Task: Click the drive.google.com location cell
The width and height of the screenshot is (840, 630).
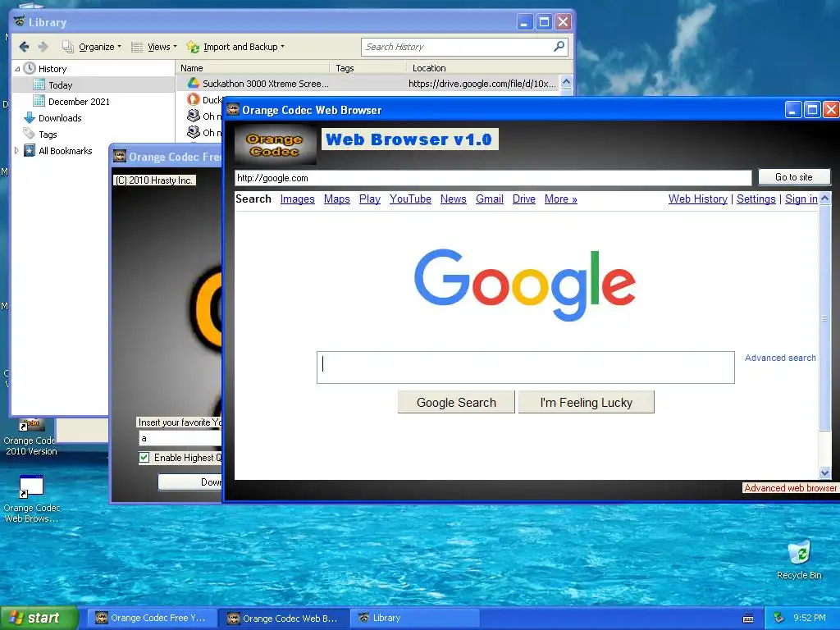Action: pos(482,84)
